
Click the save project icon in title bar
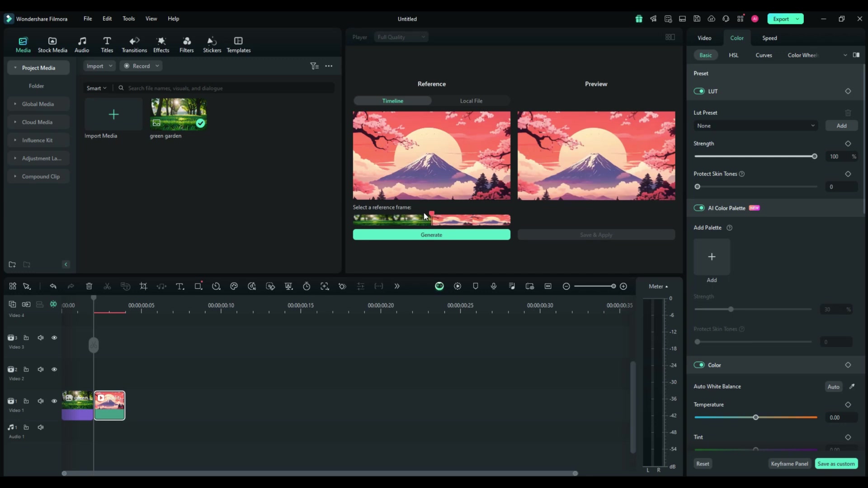coord(697,19)
